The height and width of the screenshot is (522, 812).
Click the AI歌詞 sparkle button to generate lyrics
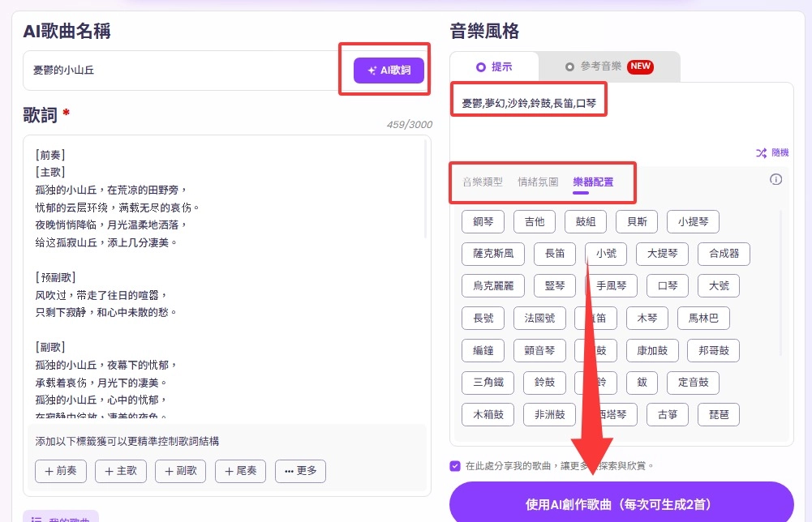389,71
